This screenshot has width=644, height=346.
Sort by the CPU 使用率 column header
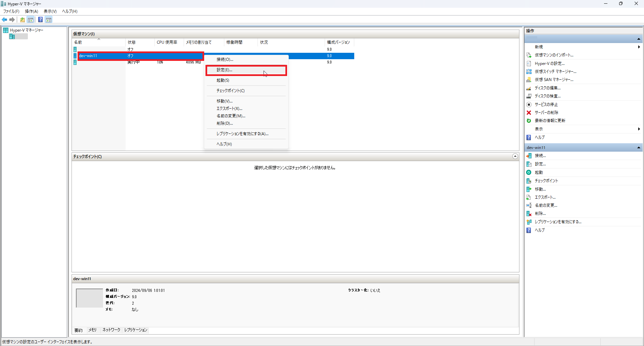(x=169, y=42)
